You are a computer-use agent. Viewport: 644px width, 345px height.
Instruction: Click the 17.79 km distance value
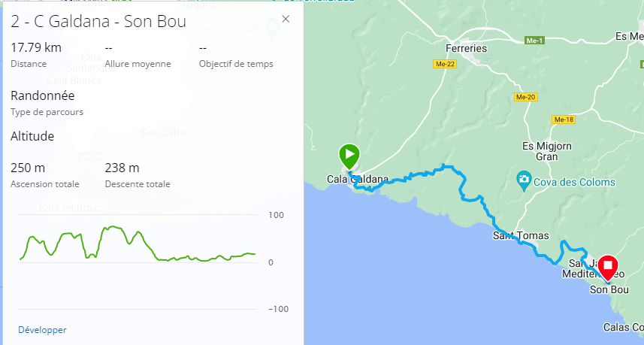(36, 48)
